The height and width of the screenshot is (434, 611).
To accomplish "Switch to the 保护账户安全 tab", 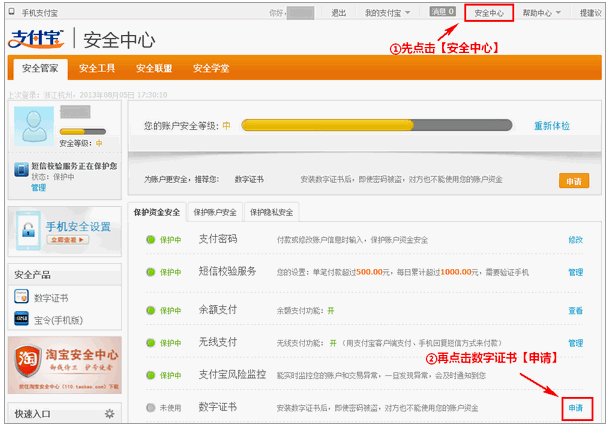I will 215,212.
